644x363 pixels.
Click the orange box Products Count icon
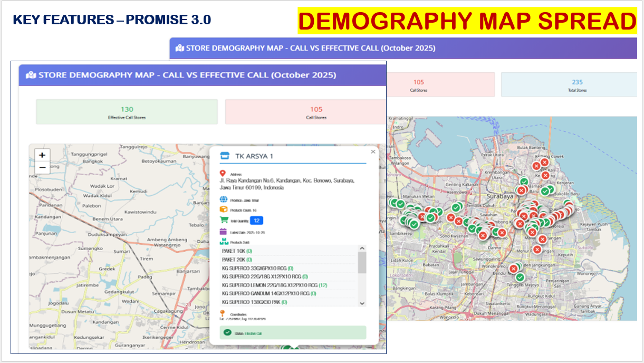point(223,209)
